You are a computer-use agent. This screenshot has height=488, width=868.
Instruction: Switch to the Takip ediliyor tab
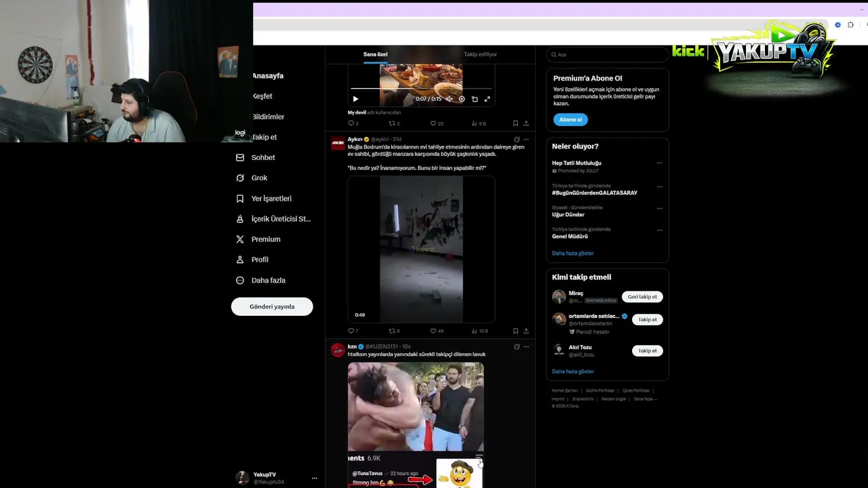(480, 54)
